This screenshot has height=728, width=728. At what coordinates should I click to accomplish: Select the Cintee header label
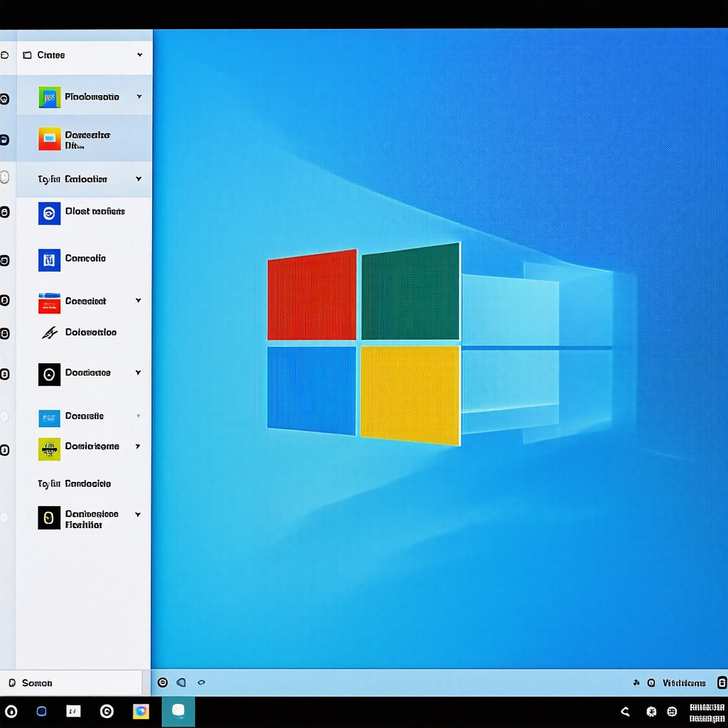coord(51,55)
